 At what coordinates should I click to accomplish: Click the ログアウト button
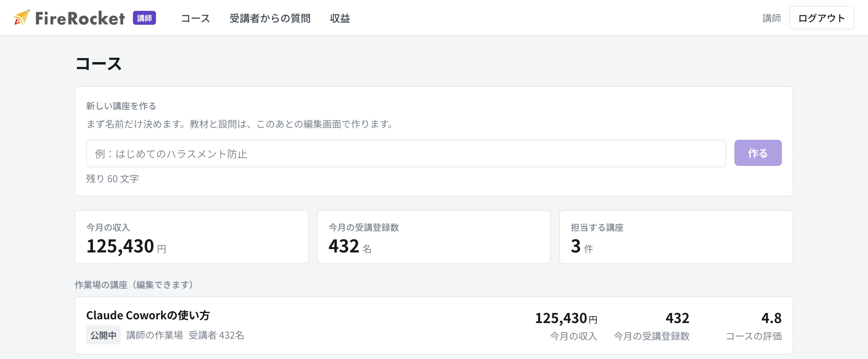[x=822, y=18]
